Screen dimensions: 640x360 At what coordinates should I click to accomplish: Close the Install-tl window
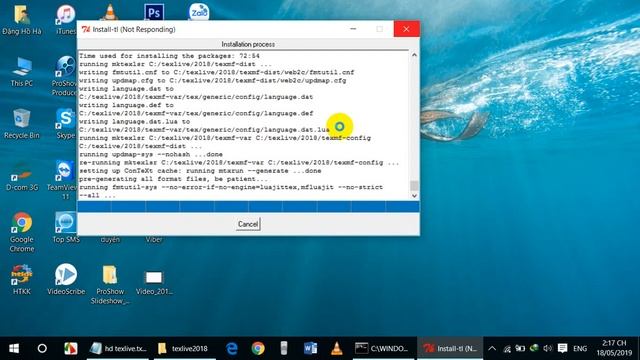(406, 29)
